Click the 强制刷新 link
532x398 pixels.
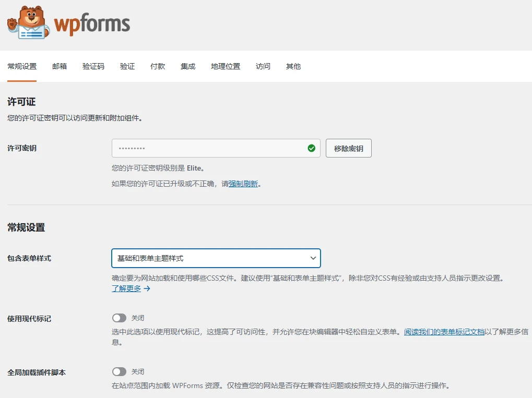243,183
